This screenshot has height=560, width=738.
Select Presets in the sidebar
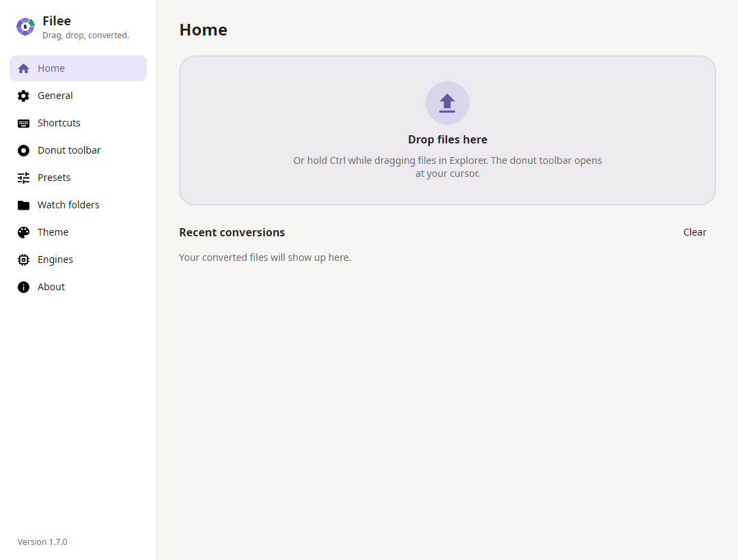tap(78, 178)
